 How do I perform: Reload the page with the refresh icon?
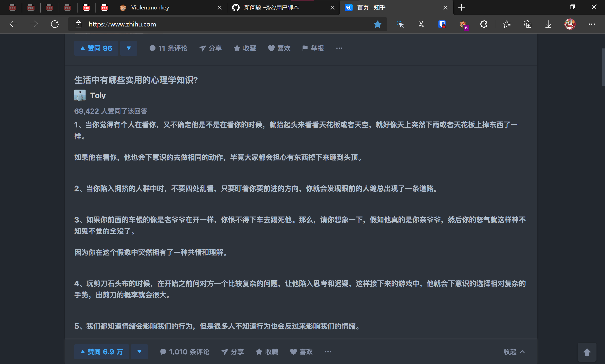point(55,24)
